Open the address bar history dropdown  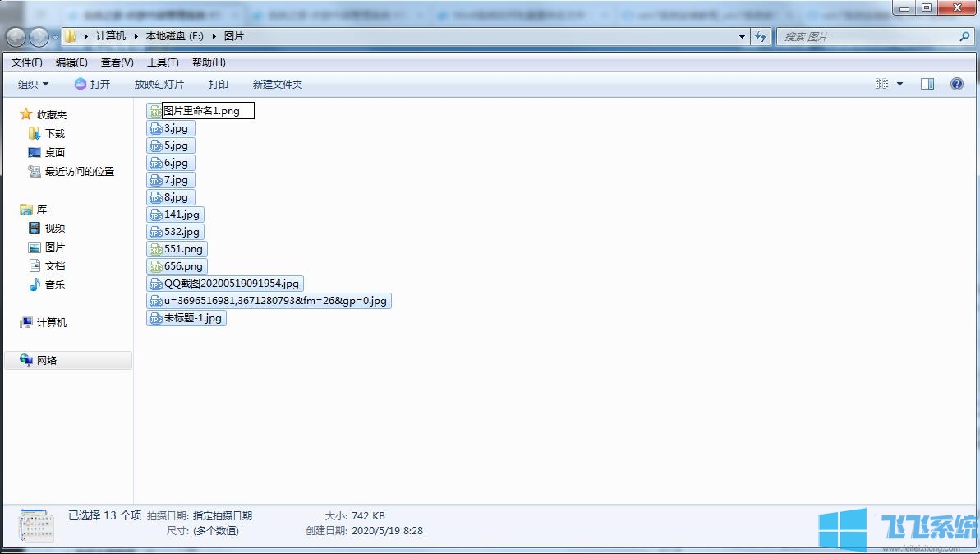pos(741,36)
